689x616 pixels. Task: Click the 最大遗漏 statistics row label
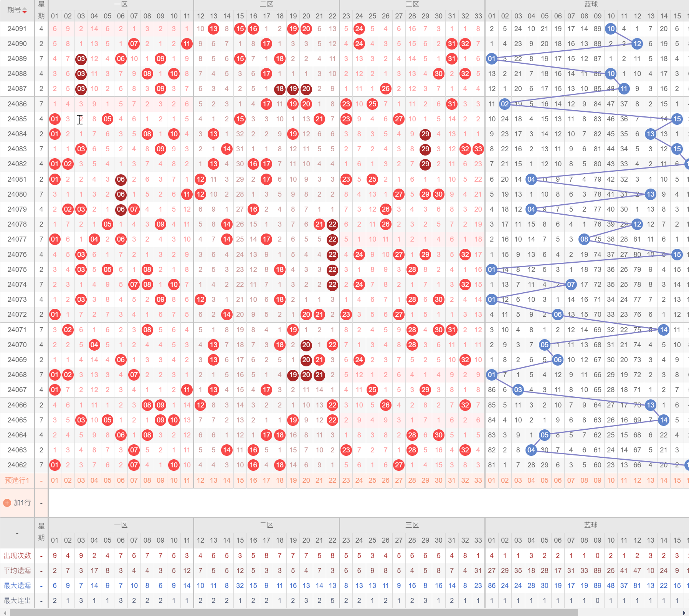pos(17,586)
